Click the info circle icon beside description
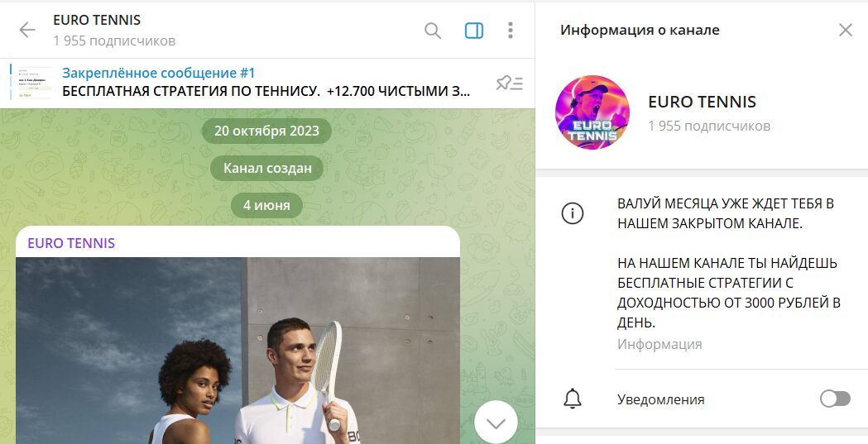The image size is (868, 444). [573, 212]
